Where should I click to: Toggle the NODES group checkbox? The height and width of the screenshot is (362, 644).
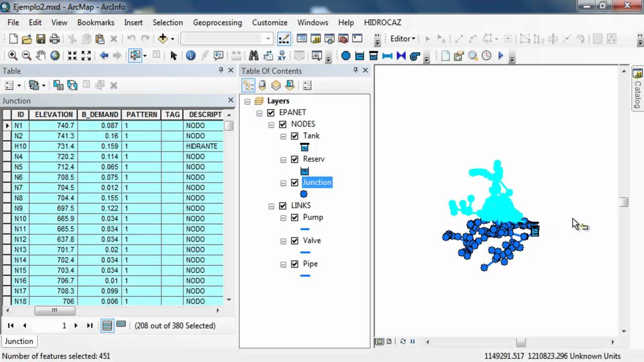point(283,124)
